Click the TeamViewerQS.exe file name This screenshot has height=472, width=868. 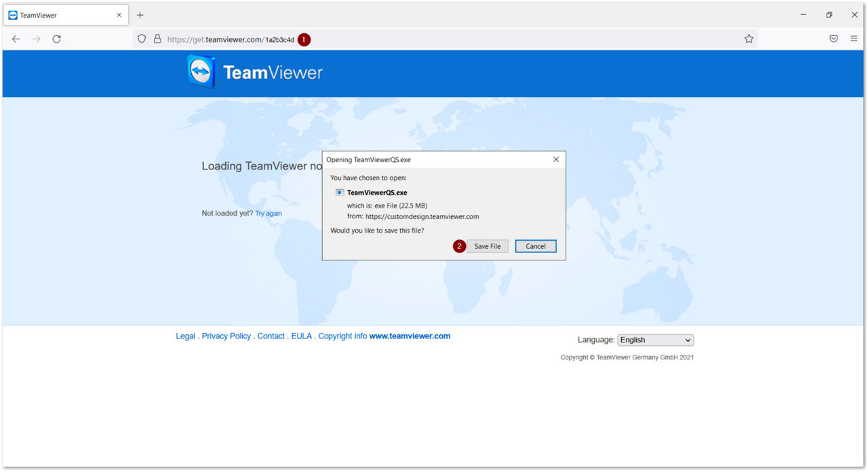coord(377,193)
